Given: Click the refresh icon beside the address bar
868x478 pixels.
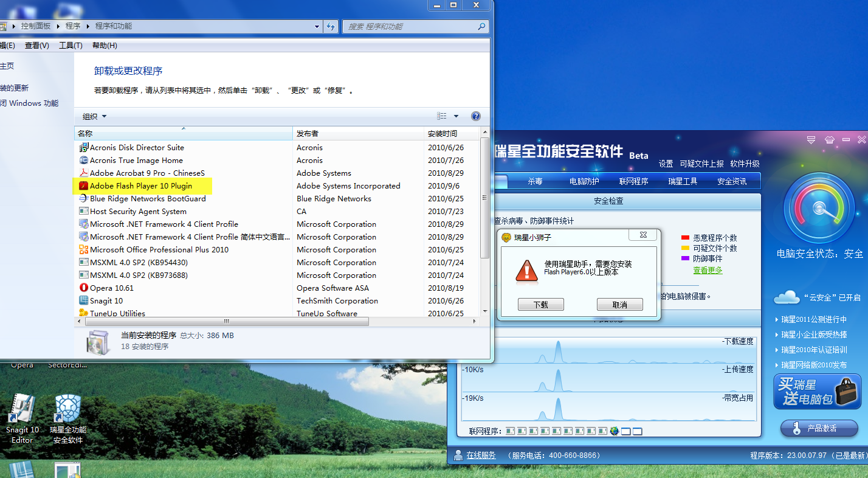Looking at the screenshot, I should pos(331,26).
